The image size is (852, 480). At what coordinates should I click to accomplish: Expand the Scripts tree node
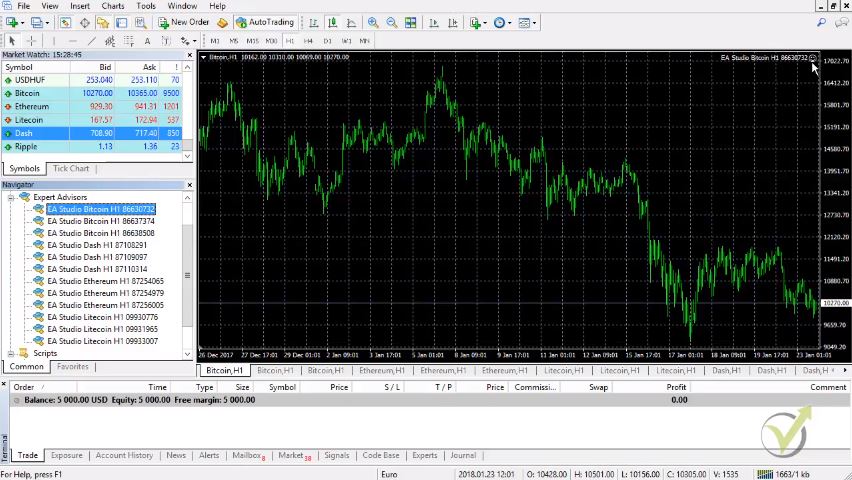coord(10,353)
